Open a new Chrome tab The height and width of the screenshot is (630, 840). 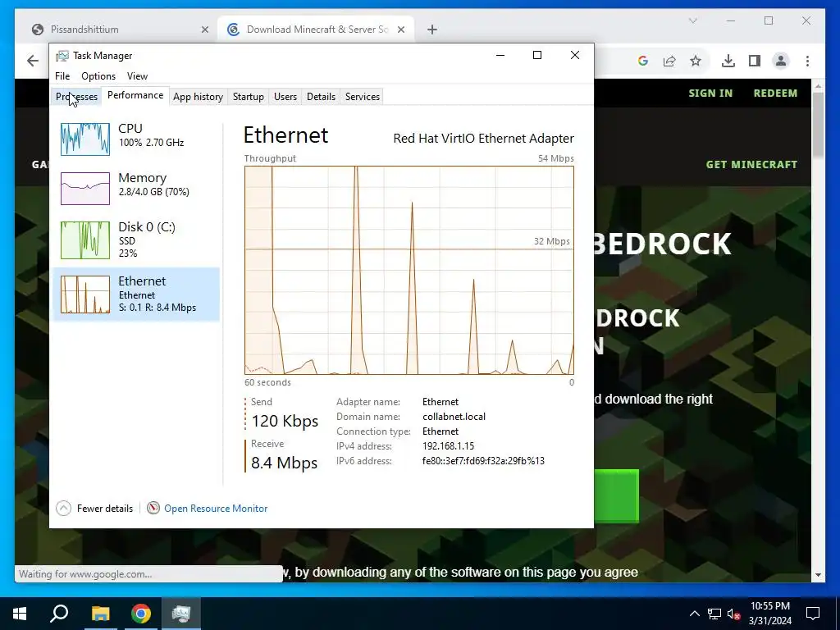(432, 30)
